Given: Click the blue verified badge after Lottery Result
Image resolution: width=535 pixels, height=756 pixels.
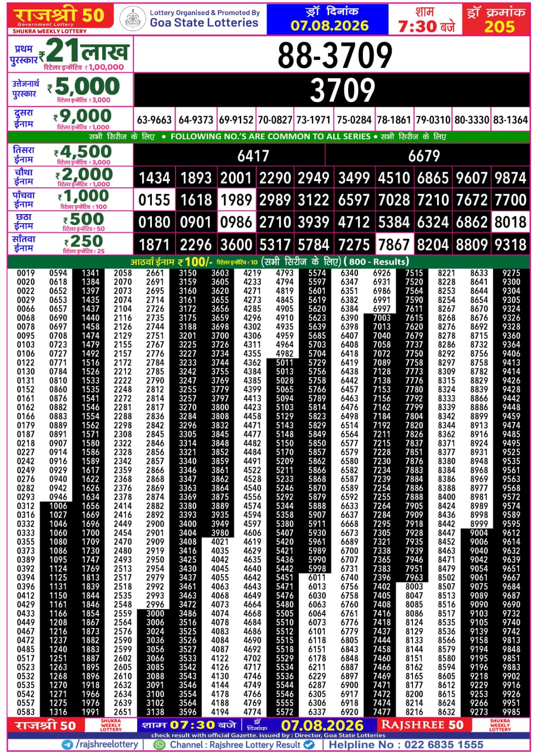Looking at the screenshot, I should tap(309, 745).
